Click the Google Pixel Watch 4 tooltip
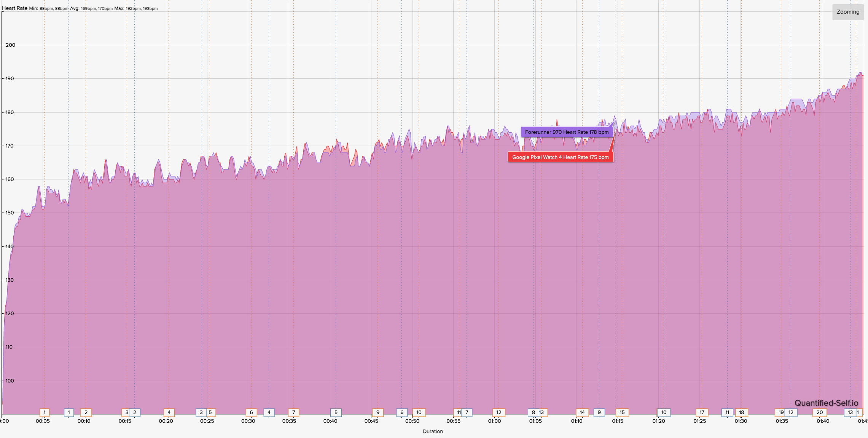The width and height of the screenshot is (868, 438). [x=561, y=156]
